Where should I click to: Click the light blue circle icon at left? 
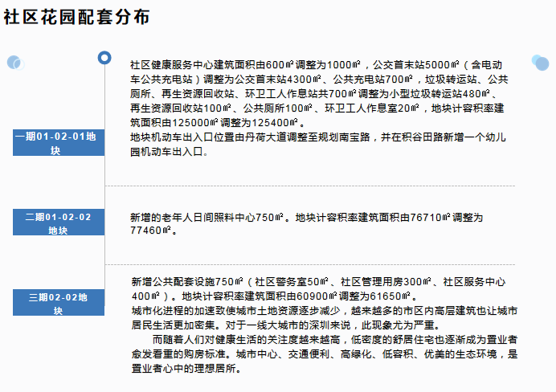[x=14, y=63]
